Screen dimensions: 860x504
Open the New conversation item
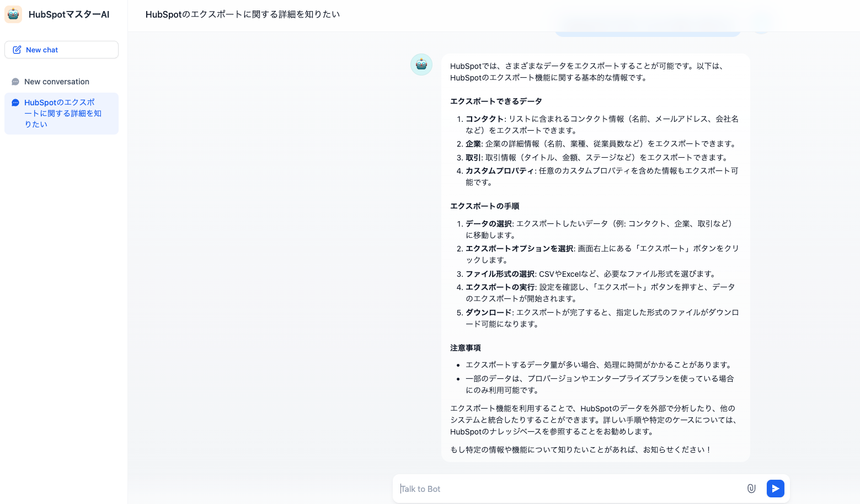click(61, 82)
